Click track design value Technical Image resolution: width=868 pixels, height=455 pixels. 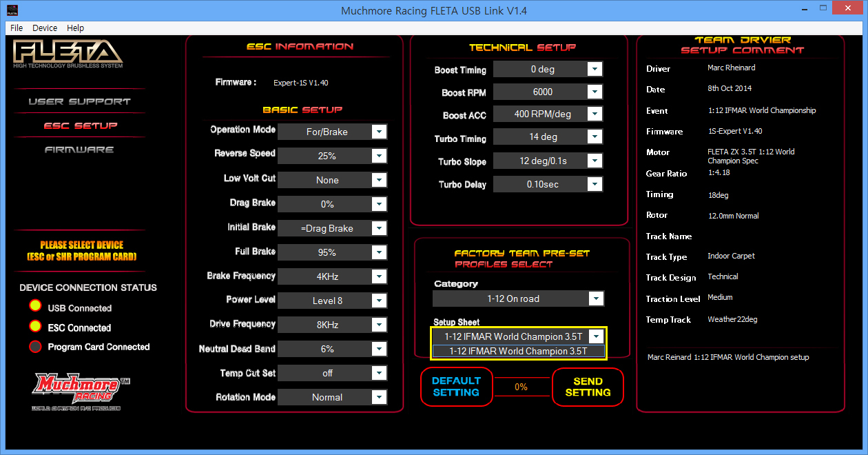coord(723,276)
